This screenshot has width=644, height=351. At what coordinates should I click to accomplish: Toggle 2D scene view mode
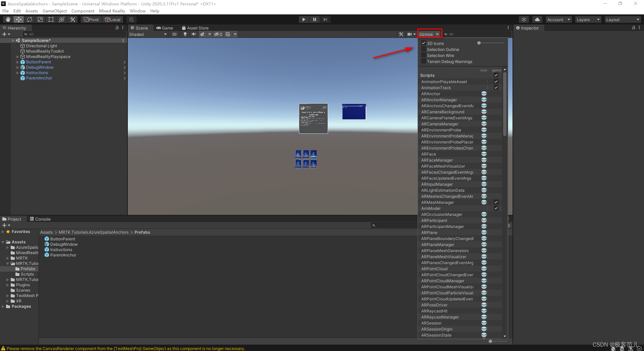pos(174,34)
